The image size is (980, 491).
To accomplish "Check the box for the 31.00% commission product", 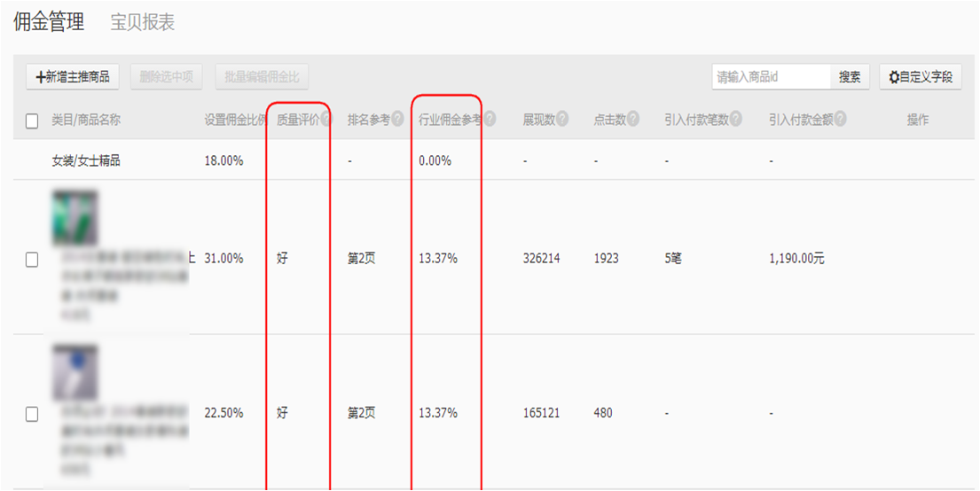I will 32,260.
